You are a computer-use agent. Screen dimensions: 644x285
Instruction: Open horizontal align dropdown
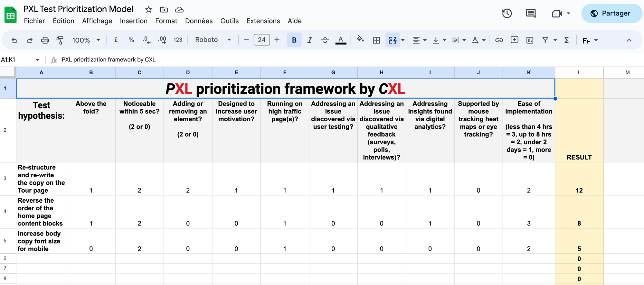click(420, 40)
